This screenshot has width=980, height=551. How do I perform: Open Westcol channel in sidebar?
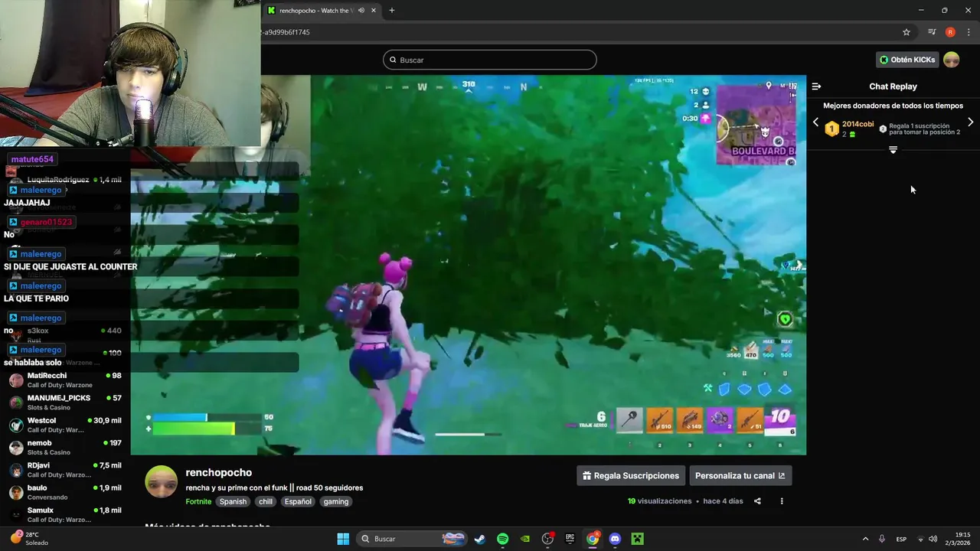65,425
